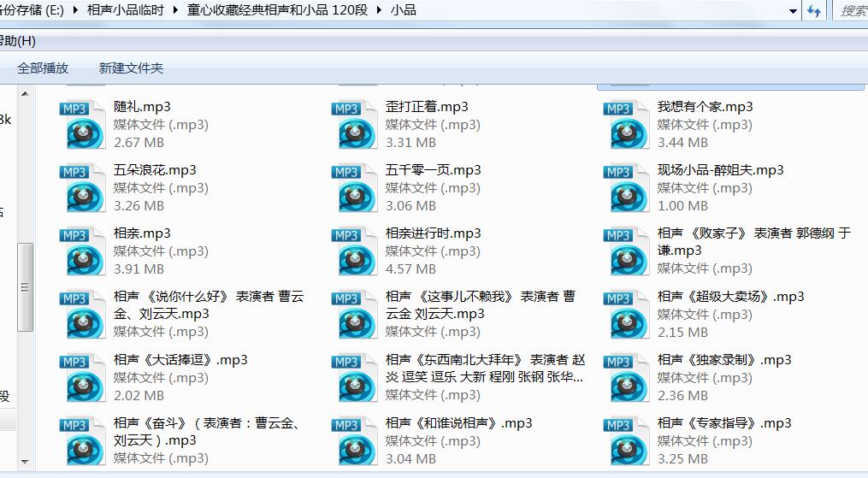
Task: Select the MP3 icon for 五朵浪花.mp3
Action: click(82, 187)
